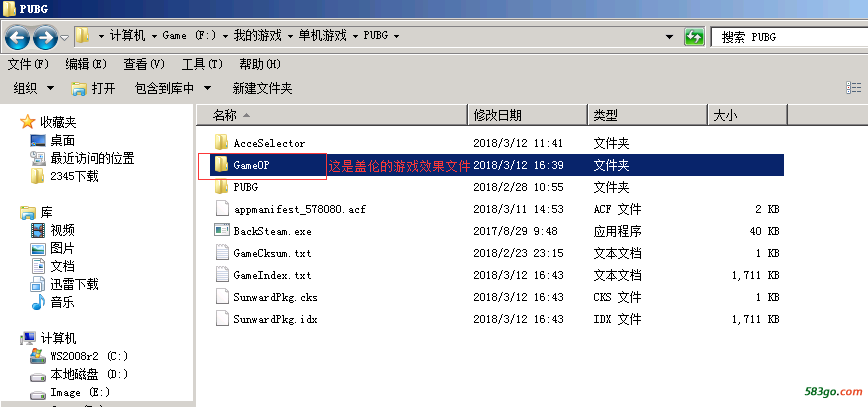
Task: Open the 包含到库中 dropdown
Action: [173, 88]
